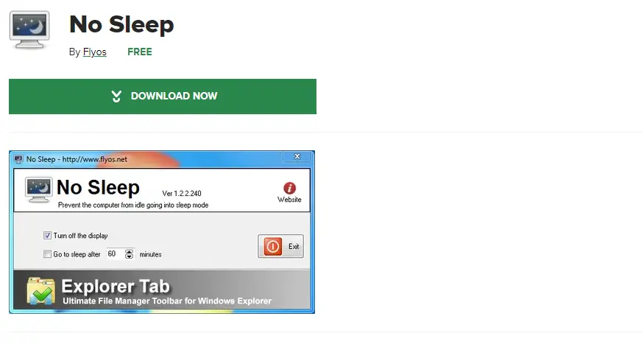Click the Website label under info icon
This screenshot has height=364, width=644.
(289, 200)
